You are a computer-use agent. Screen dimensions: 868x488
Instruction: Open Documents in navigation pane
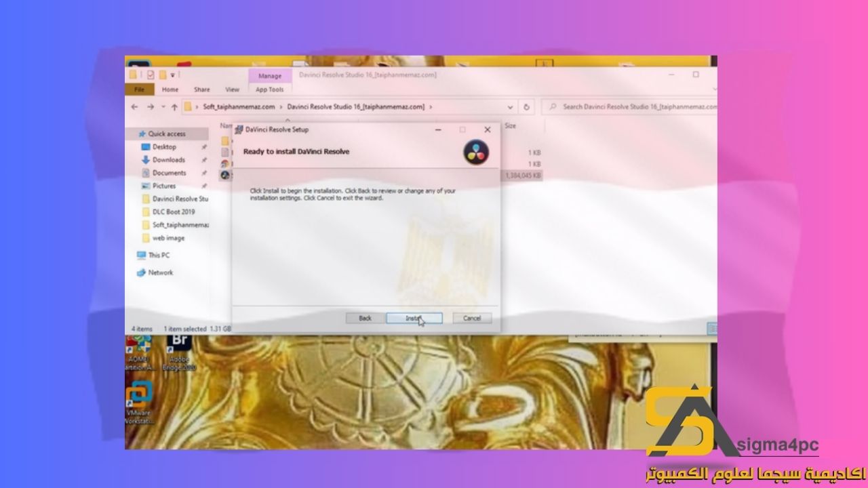click(169, 173)
